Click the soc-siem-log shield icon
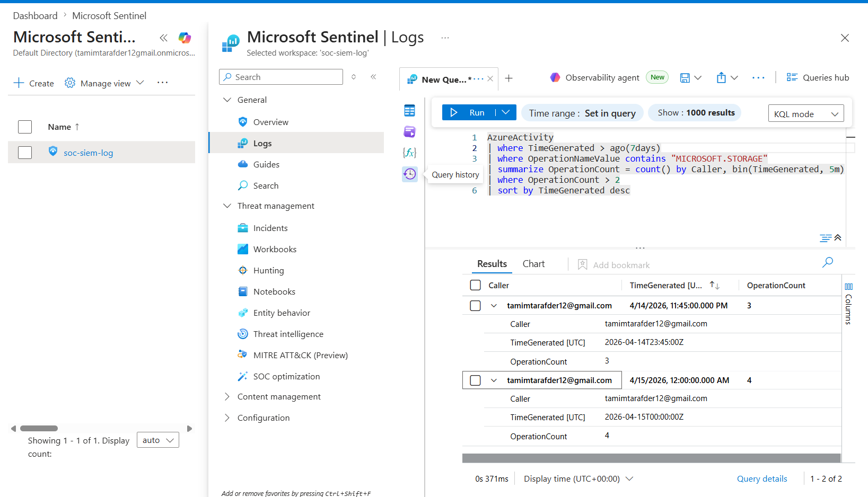The width and height of the screenshot is (868, 497). [x=53, y=151]
